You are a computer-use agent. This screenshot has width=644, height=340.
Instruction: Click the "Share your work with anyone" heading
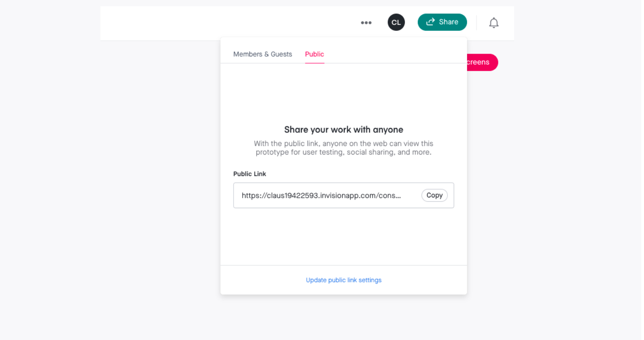coord(343,130)
